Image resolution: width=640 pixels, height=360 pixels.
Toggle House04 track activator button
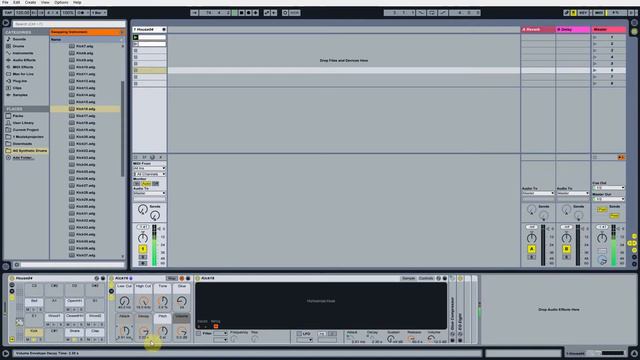[143, 249]
